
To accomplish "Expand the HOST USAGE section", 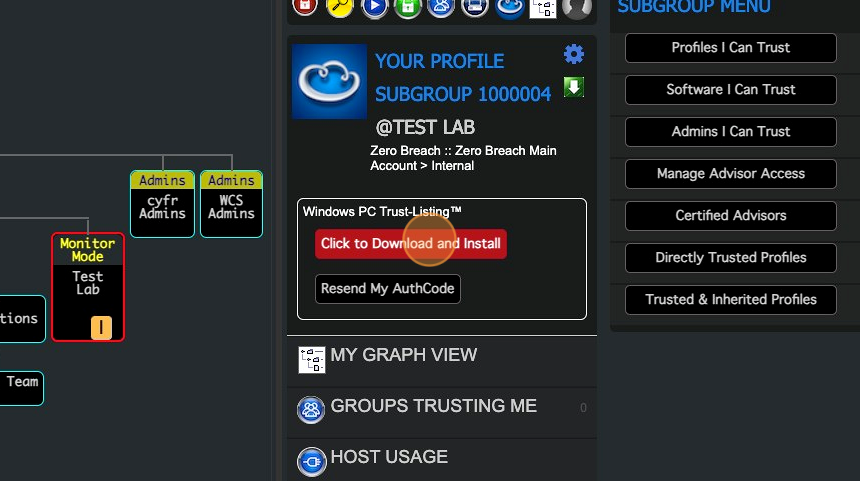I will 389,458.
